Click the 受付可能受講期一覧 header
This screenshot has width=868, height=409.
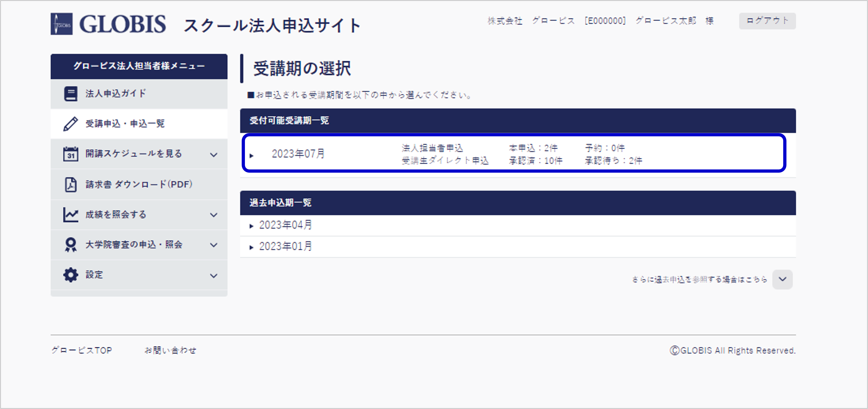click(x=518, y=121)
